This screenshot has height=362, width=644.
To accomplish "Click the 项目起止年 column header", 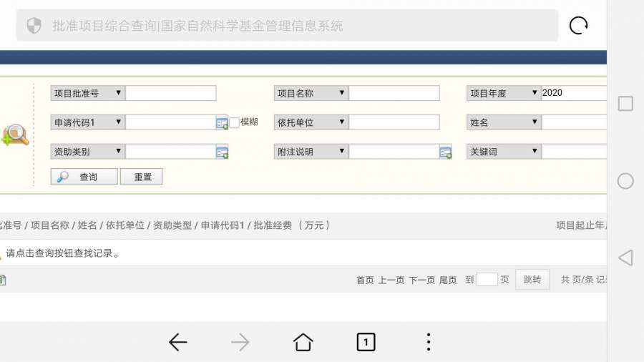I will click(581, 225).
